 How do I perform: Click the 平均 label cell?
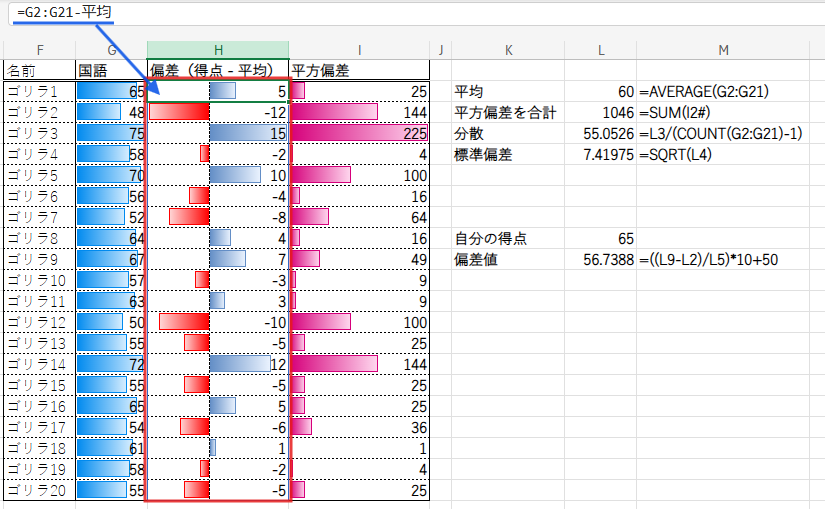point(508,91)
